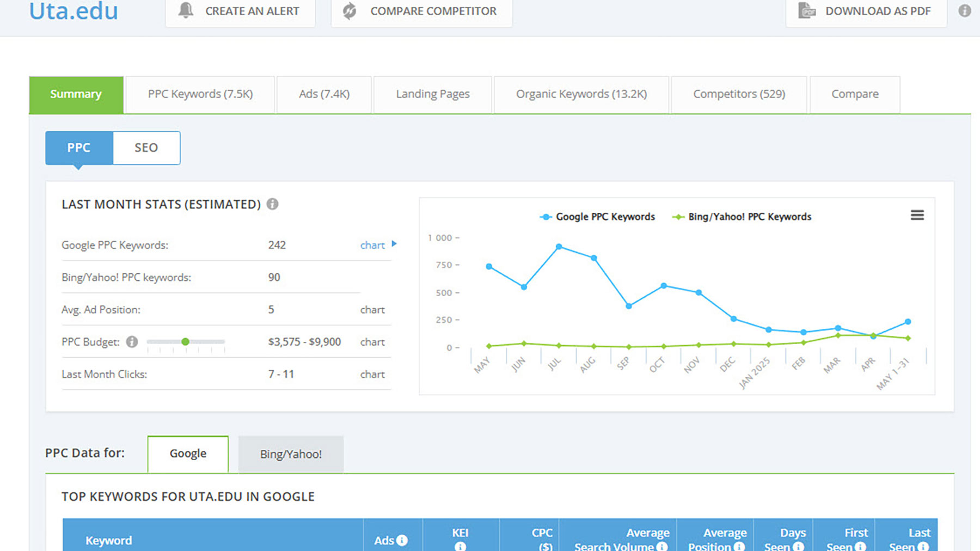Select the Google PPC data tab
This screenshot has width=980, height=551.
click(188, 454)
